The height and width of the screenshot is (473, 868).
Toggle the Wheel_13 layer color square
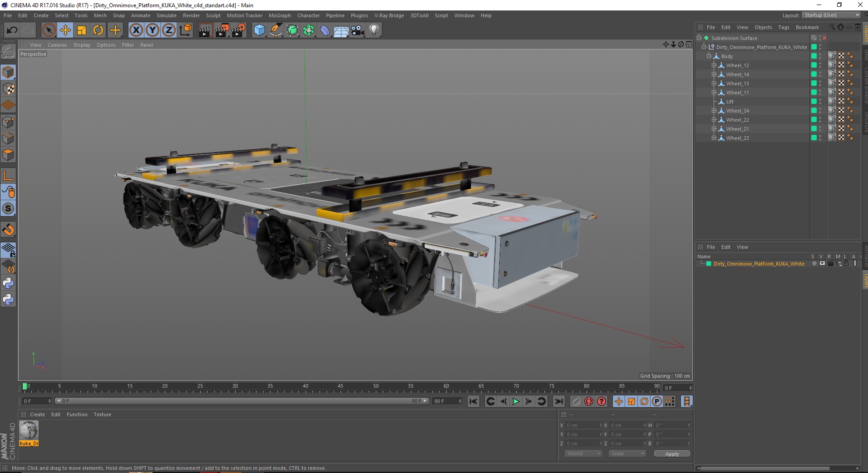(x=814, y=84)
